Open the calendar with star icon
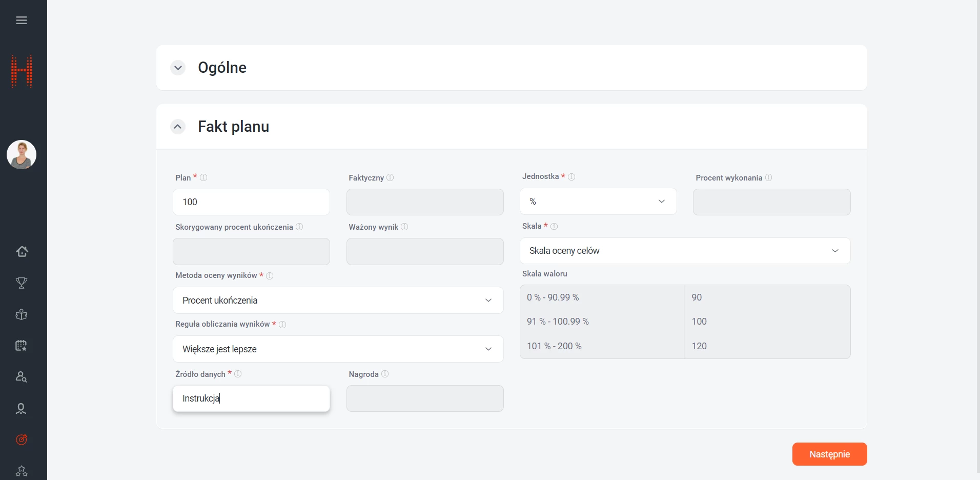Image resolution: width=980 pixels, height=480 pixels. pos(22,346)
